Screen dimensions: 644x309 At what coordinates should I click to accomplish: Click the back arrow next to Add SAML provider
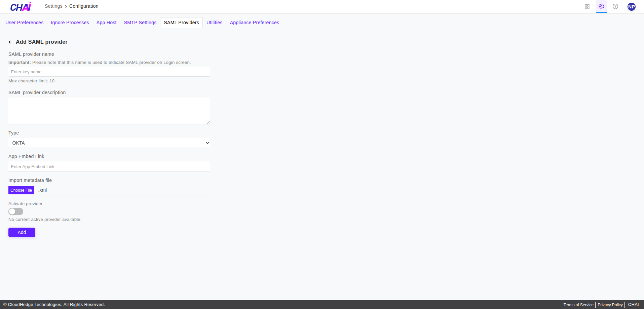point(9,42)
